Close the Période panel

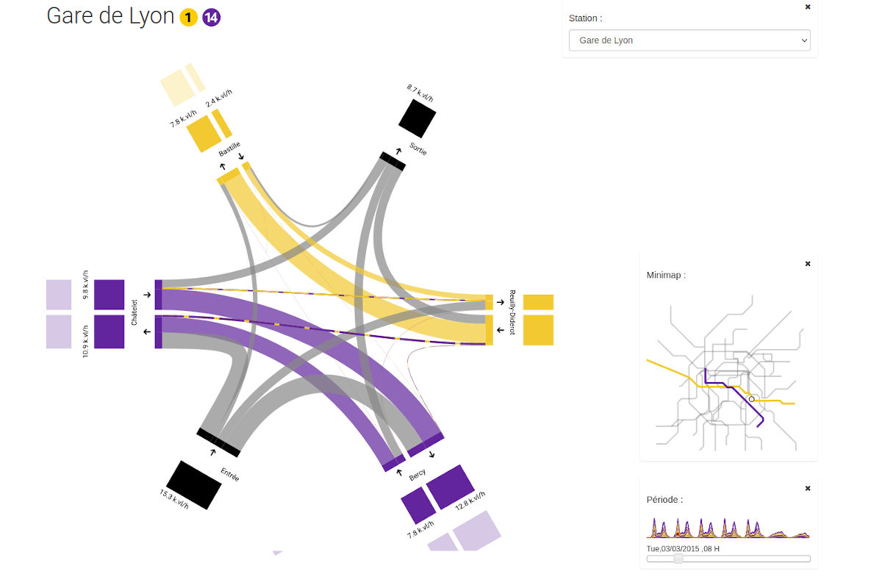[x=808, y=488]
